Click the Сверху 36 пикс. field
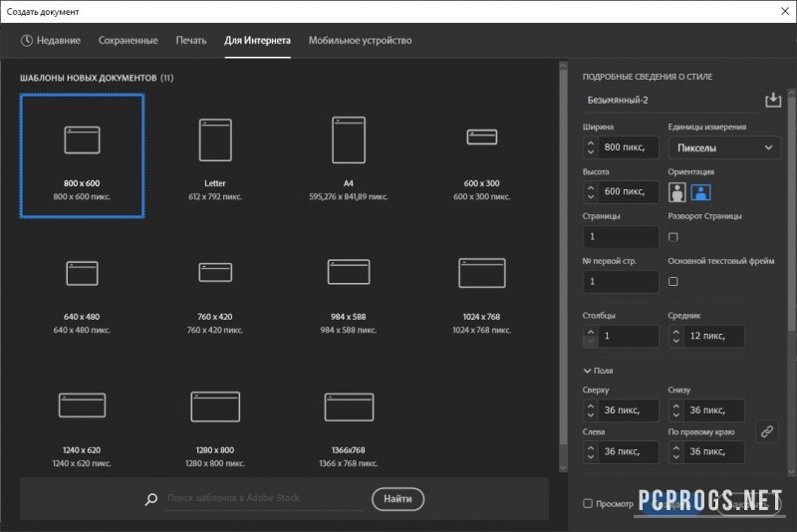 pos(628,410)
